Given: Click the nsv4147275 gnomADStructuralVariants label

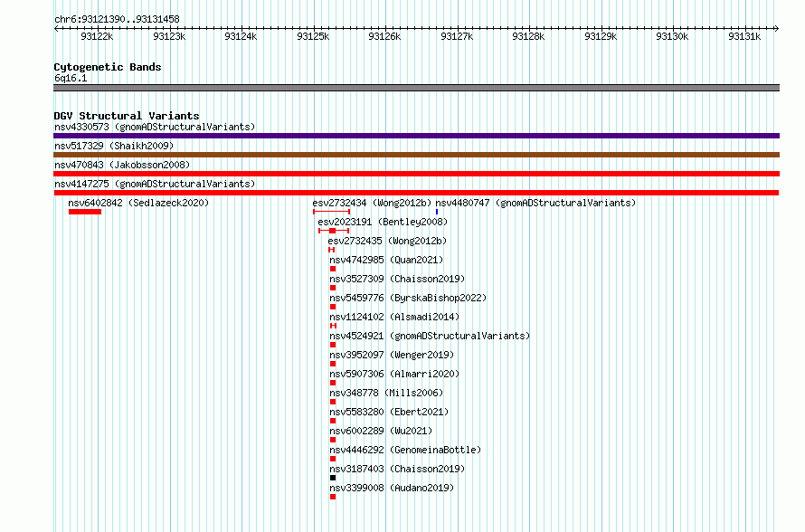Looking at the screenshot, I should click(x=155, y=184).
